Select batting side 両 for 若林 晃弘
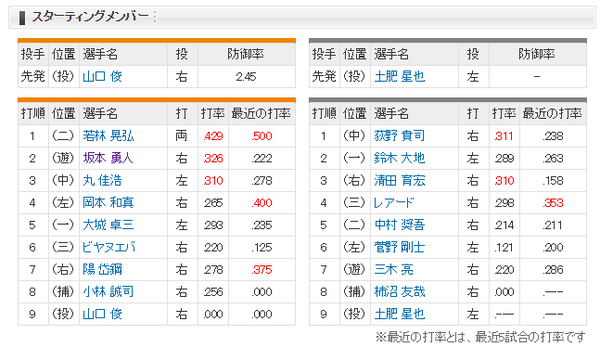 [182, 136]
